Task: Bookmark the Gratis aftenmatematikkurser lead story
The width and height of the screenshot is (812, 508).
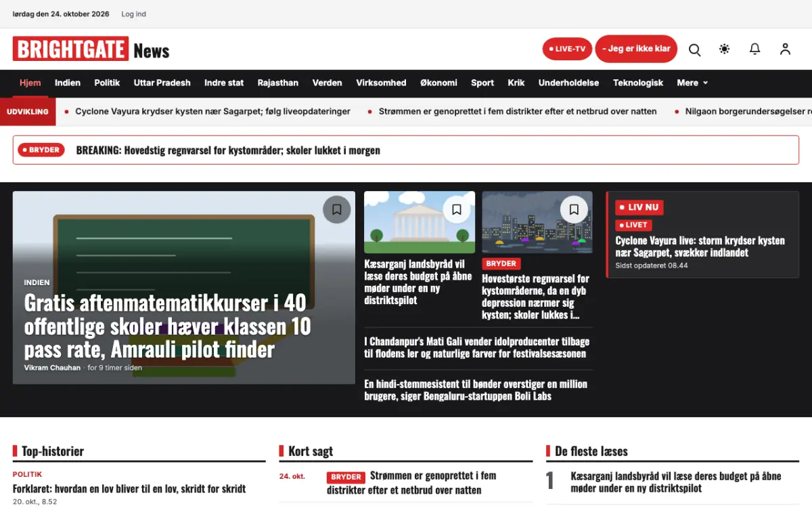Action: point(337,209)
